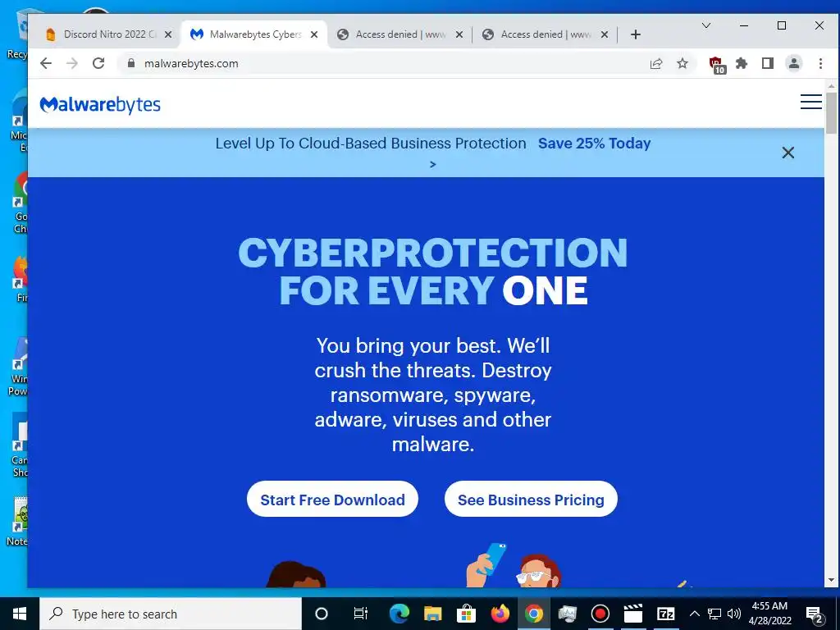Open the Malwarebytes hamburger menu
The width and height of the screenshot is (840, 630).
click(x=810, y=102)
